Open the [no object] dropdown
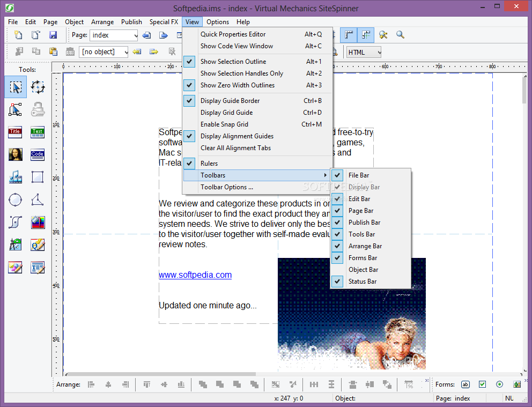The width and height of the screenshot is (532, 407). (x=104, y=52)
